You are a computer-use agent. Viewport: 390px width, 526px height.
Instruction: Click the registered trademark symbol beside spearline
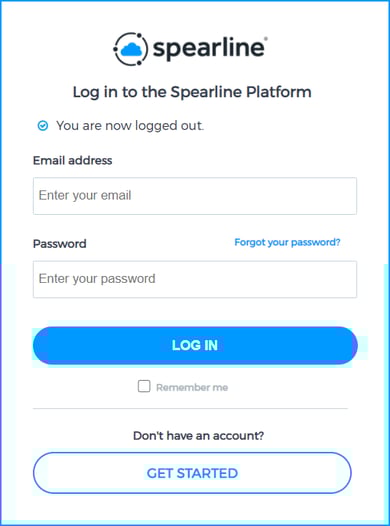(x=266, y=39)
